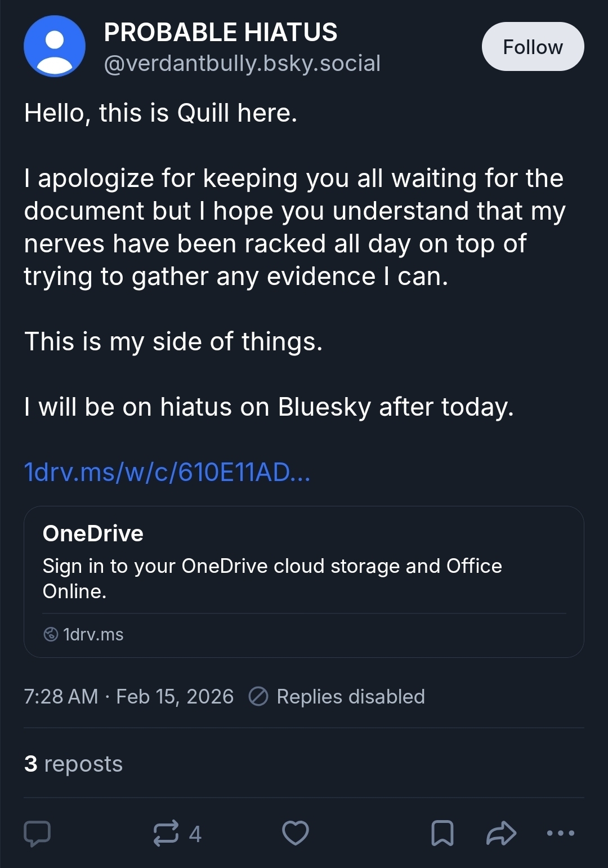
Task: Click the 1drv.ms domain label in card
Action: 93,634
